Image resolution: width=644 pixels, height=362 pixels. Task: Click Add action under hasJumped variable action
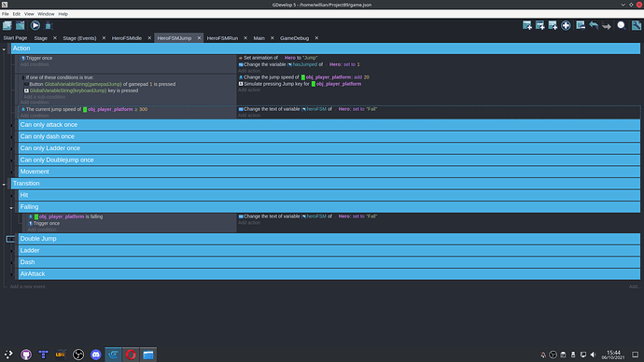coord(249,71)
